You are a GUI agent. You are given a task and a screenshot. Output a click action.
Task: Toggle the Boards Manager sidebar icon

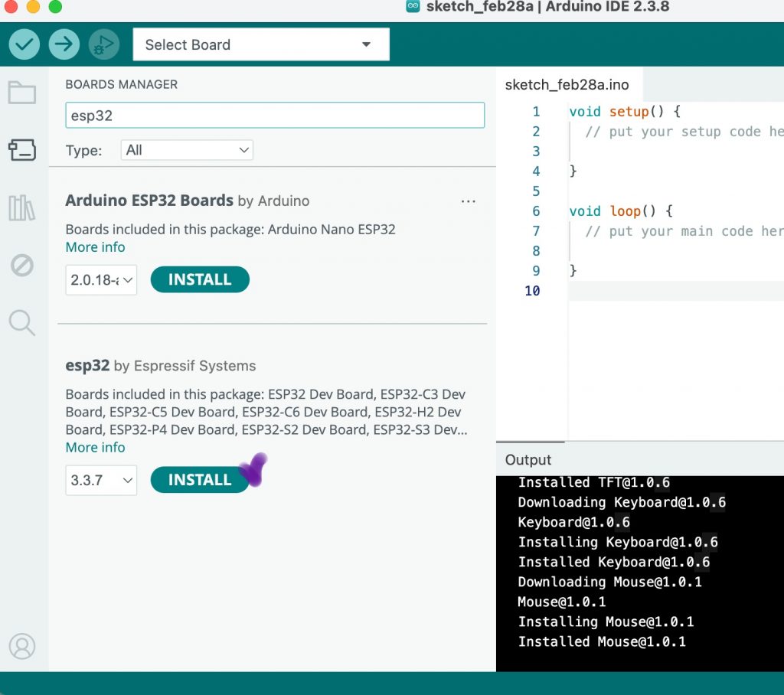pyautogui.click(x=21, y=150)
